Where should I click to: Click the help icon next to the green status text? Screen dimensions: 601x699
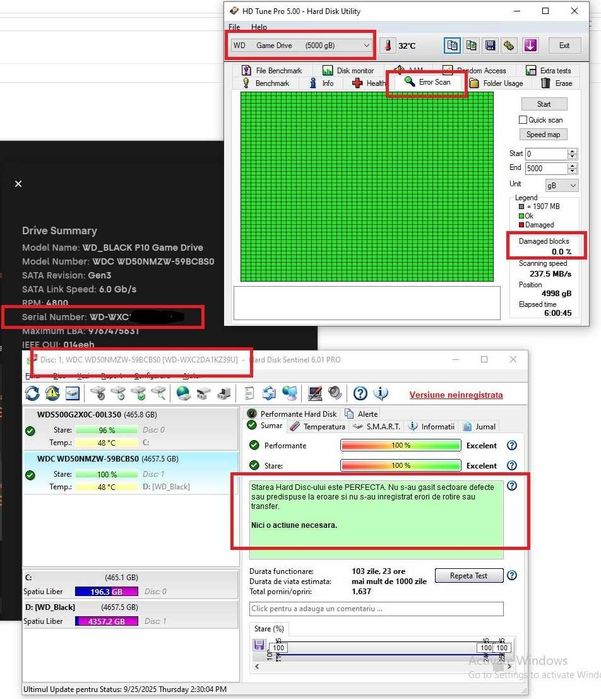(x=512, y=485)
